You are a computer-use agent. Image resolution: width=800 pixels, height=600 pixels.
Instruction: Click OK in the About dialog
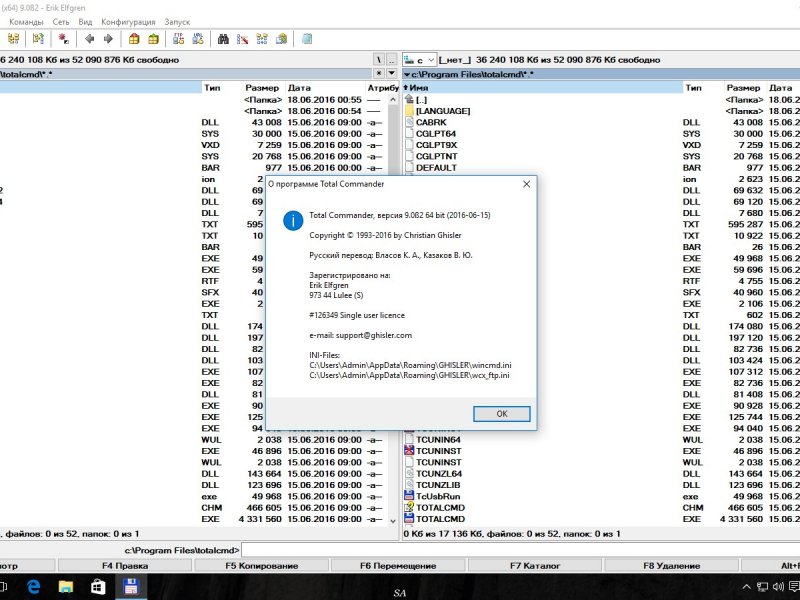coord(502,414)
